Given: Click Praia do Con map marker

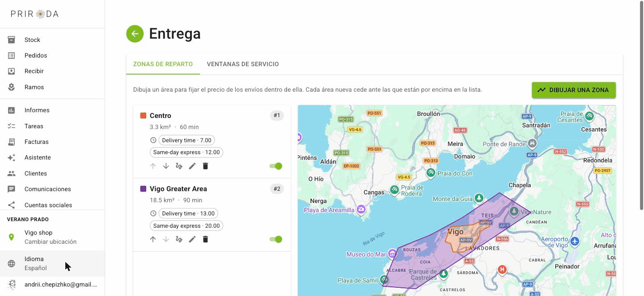Looking at the screenshot, I should [x=430, y=173].
